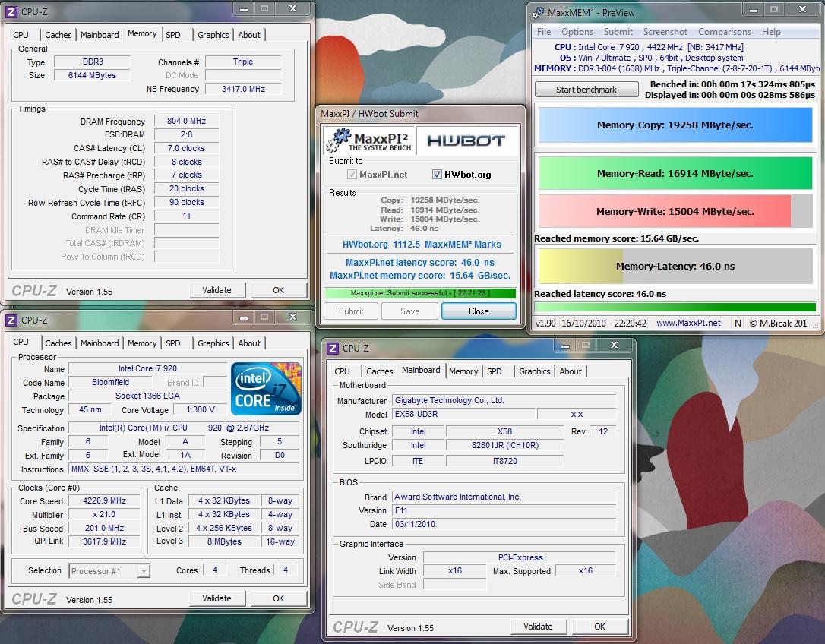The height and width of the screenshot is (644, 825).
Task: Click the MaxxPI² system bench logo
Action: pos(368,140)
